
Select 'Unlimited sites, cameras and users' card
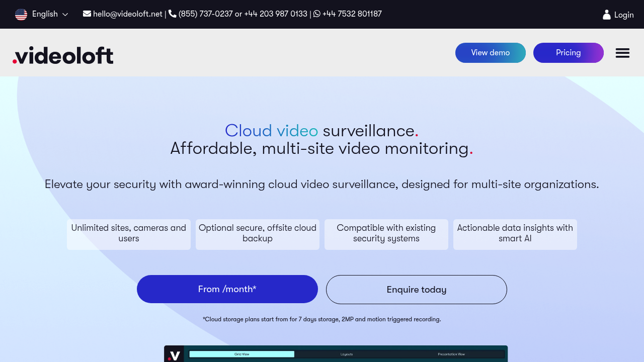(x=129, y=234)
